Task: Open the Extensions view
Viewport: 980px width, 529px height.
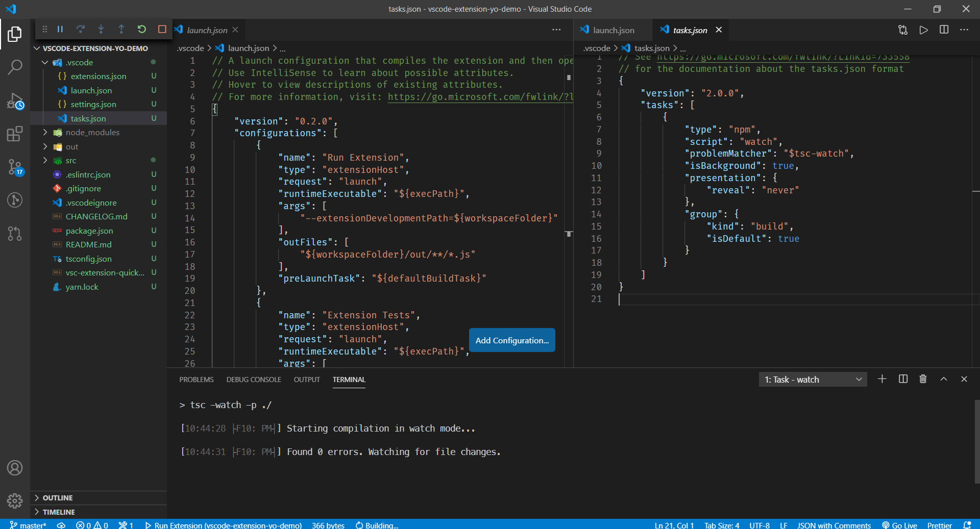Action: [15, 134]
